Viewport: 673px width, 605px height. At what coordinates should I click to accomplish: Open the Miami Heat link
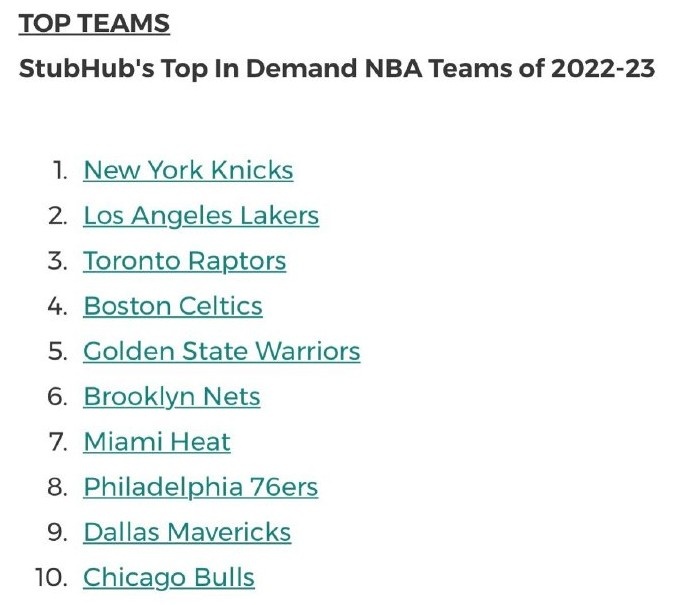click(157, 442)
